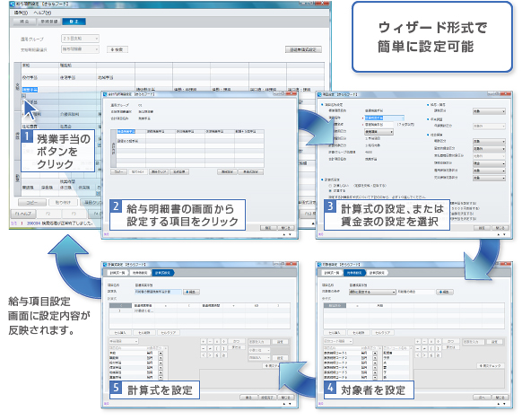Select highlighted 残業手当 cell in main window
The height and width of the screenshot is (420, 522).
coord(30,90)
